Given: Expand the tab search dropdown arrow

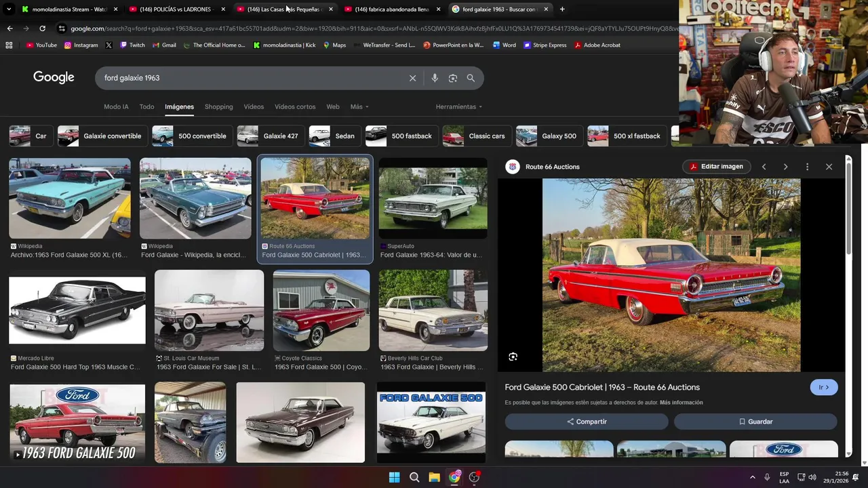Looking at the screenshot, I should [x=9, y=9].
